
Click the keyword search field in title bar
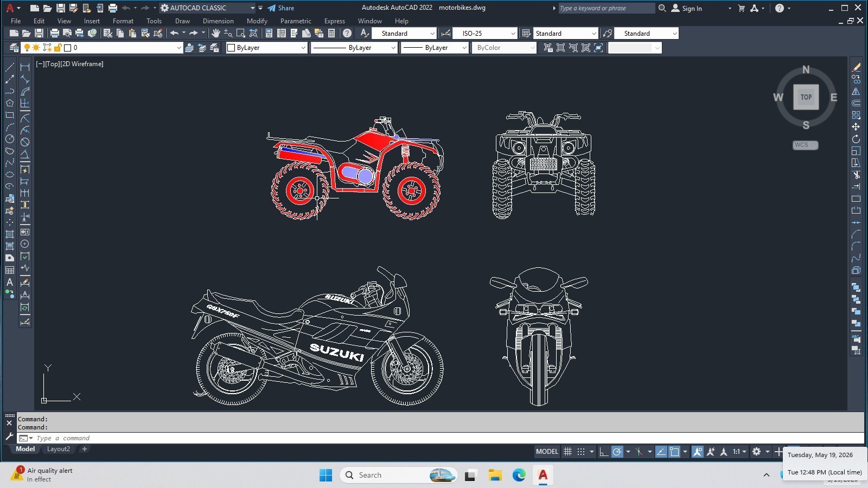(606, 8)
